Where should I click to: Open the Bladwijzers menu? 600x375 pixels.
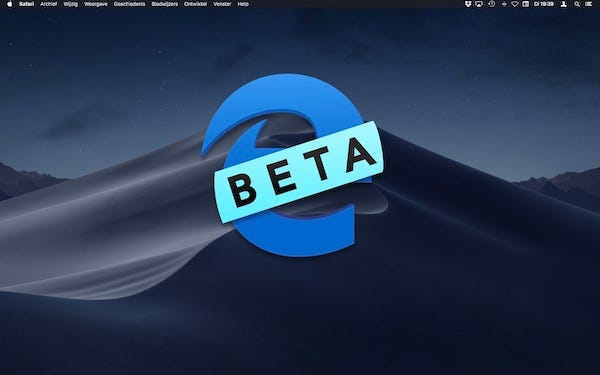click(165, 4)
